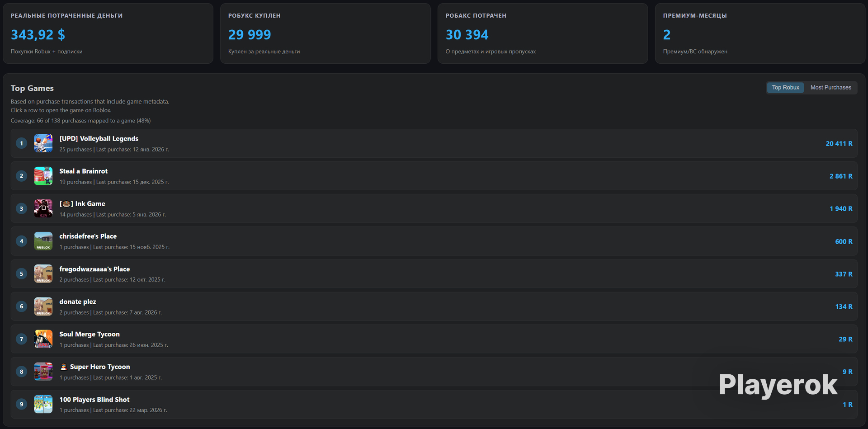Open the fregodwazaaaa's Place title

pyautogui.click(x=94, y=269)
